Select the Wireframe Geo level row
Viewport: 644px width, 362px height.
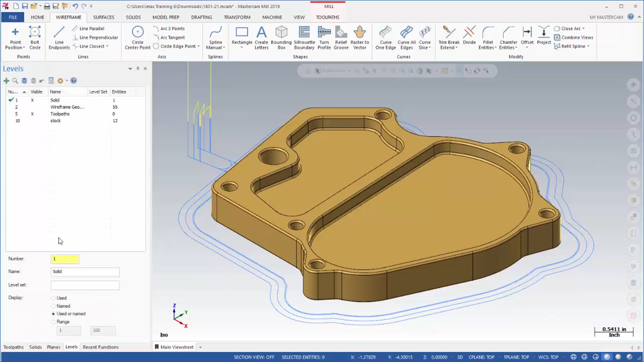[75, 107]
